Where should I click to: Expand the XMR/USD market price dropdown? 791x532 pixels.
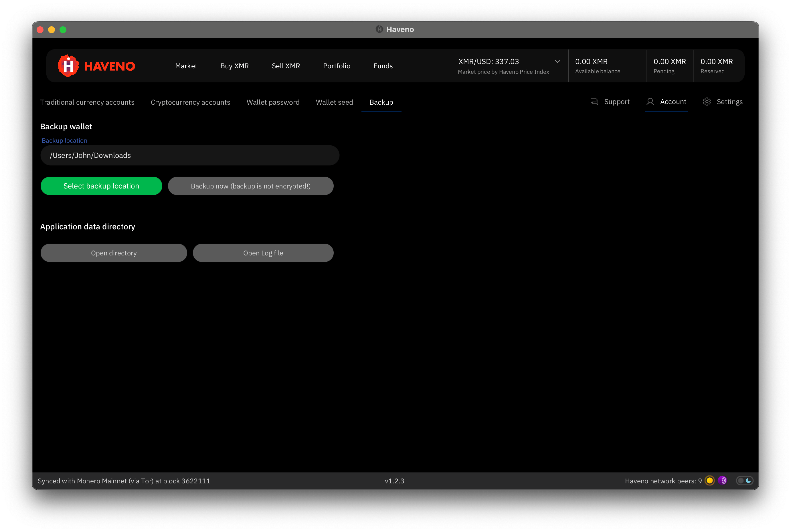click(x=557, y=61)
